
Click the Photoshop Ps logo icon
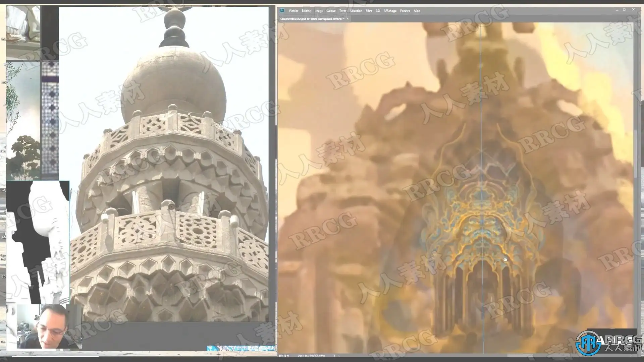(x=282, y=11)
